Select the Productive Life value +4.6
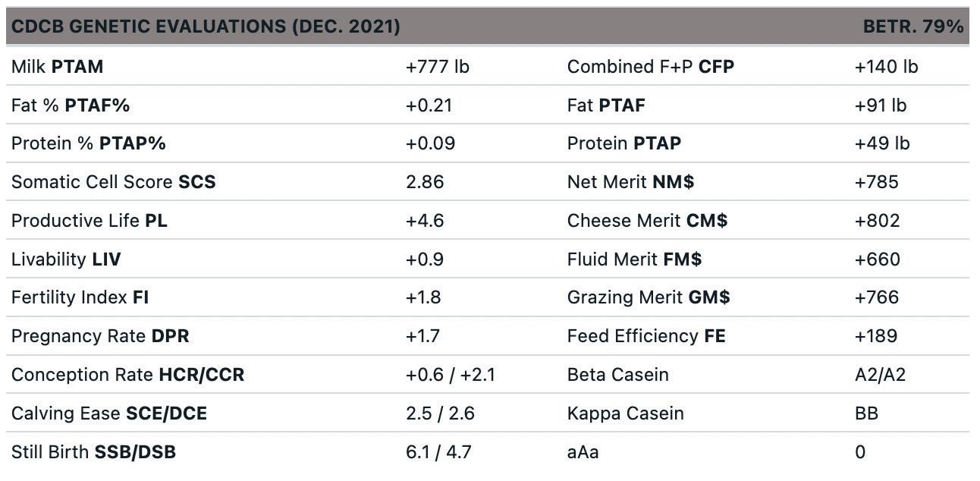Image resolution: width=980 pixels, height=481 pixels. tap(425, 221)
